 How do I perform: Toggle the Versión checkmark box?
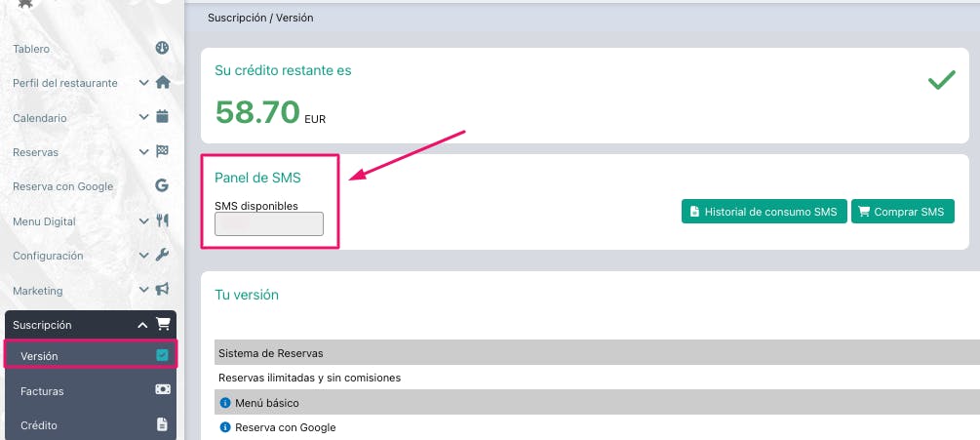pyautogui.click(x=162, y=356)
